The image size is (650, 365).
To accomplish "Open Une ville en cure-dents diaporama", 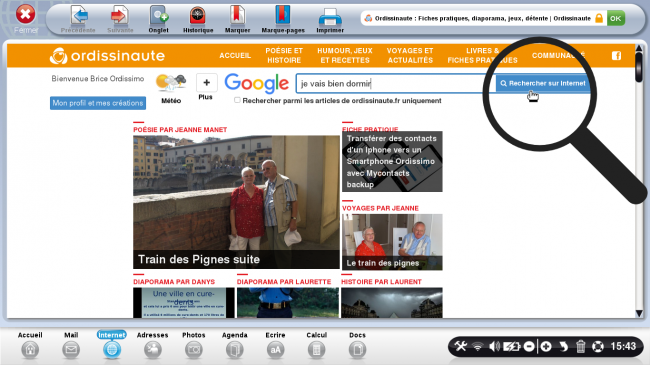I will click(x=184, y=303).
